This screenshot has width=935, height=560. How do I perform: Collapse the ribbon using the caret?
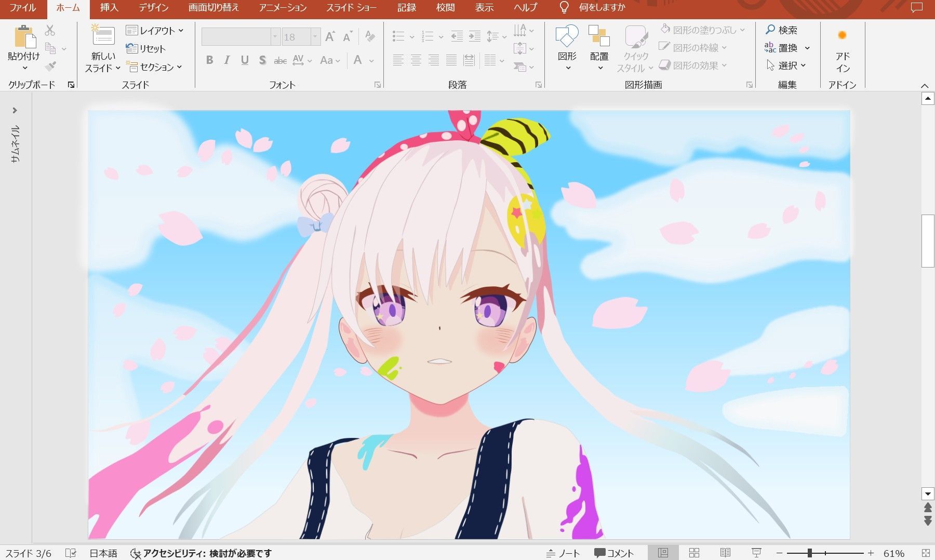pyautogui.click(x=924, y=86)
